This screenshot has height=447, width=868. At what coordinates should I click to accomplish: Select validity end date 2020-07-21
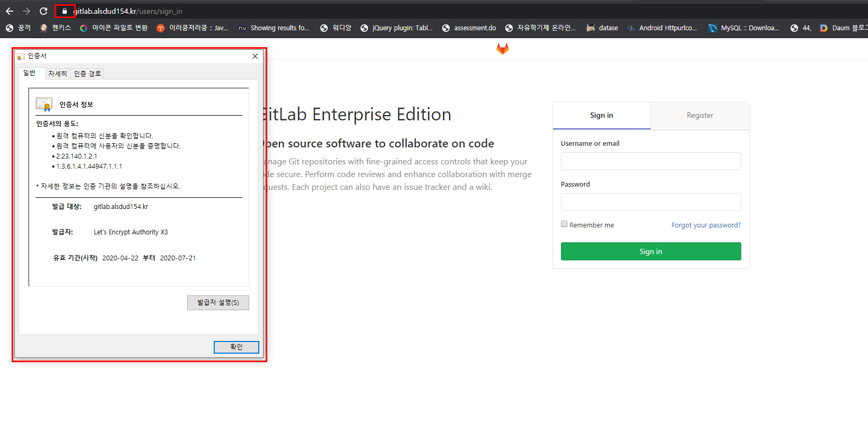(x=178, y=258)
